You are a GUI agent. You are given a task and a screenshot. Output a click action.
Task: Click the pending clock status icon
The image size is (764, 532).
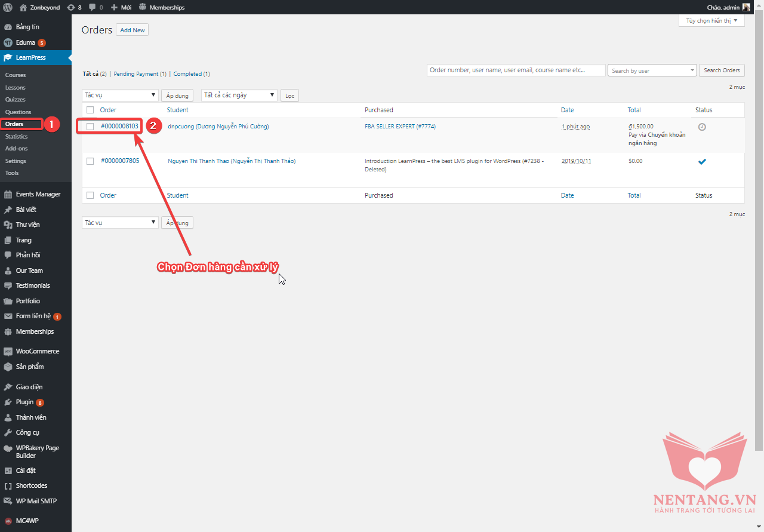[702, 127]
